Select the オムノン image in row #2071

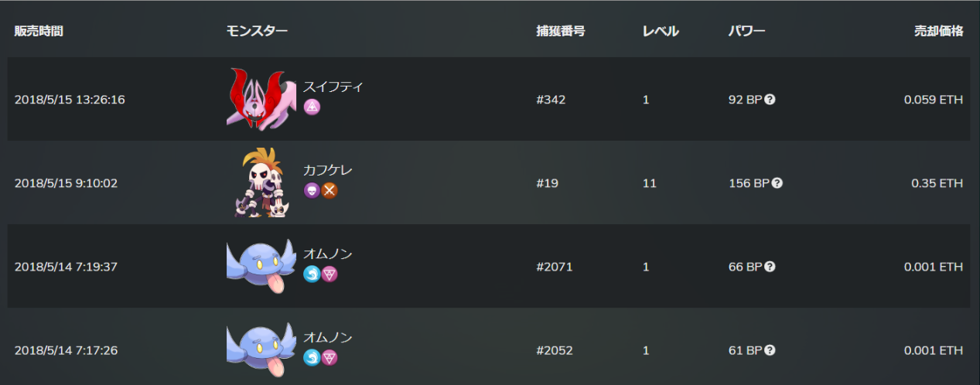pos(261,266)
